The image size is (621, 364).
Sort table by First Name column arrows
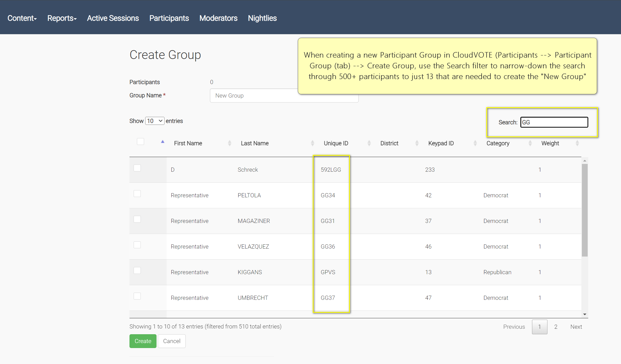tap(229, 143)
